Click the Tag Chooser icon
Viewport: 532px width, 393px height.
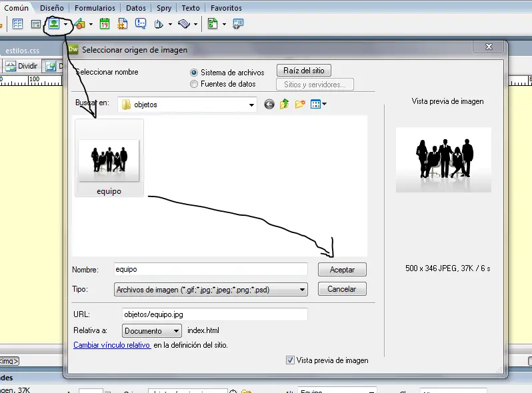(x=238, y=24)
